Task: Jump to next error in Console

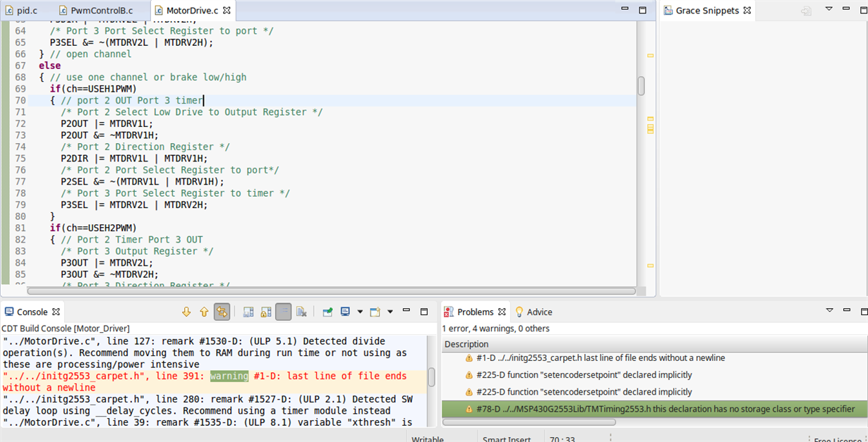Action: [x=186, y=312]
